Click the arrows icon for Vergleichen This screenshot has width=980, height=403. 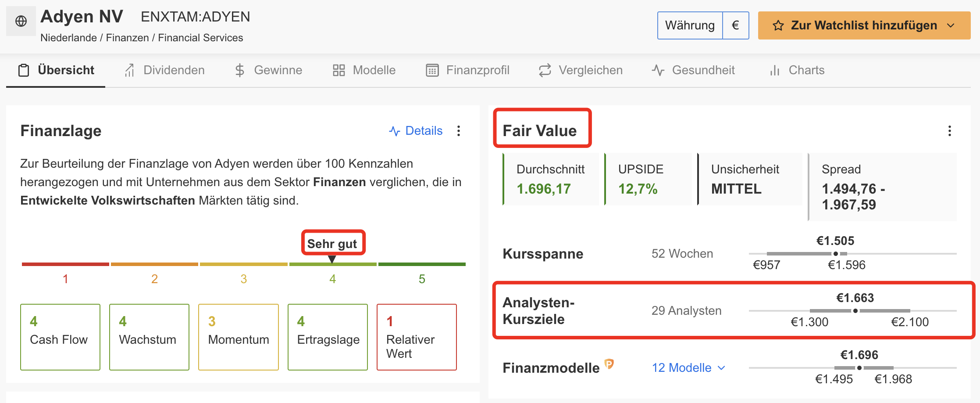(545, 70)
